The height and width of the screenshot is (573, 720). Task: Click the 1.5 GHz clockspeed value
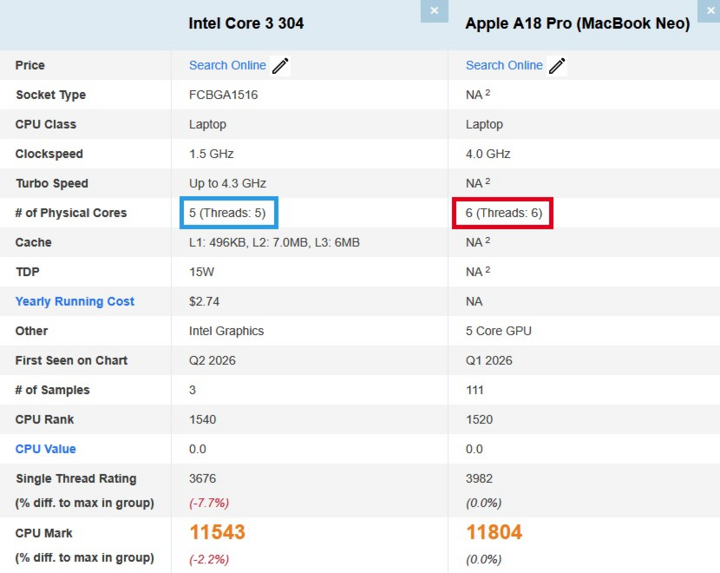tap(211, 154)
